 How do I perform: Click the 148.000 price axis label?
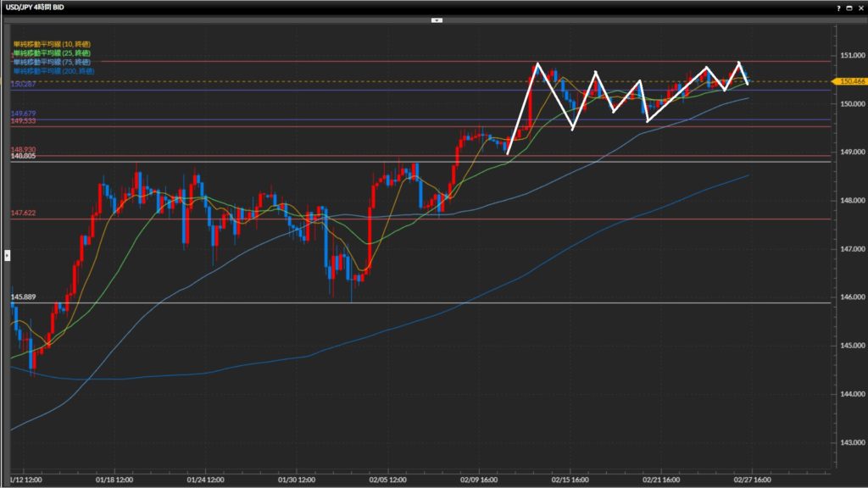(852, 201)
